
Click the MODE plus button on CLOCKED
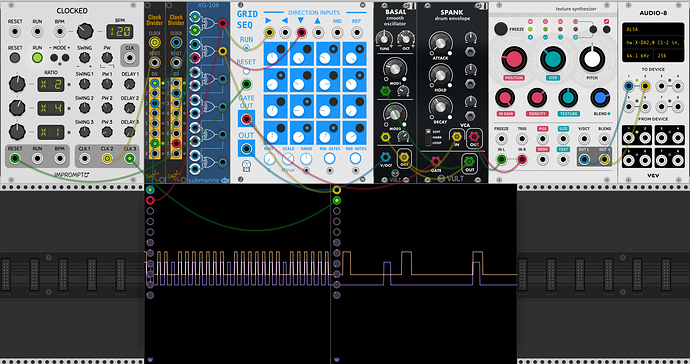coord(66,58)
